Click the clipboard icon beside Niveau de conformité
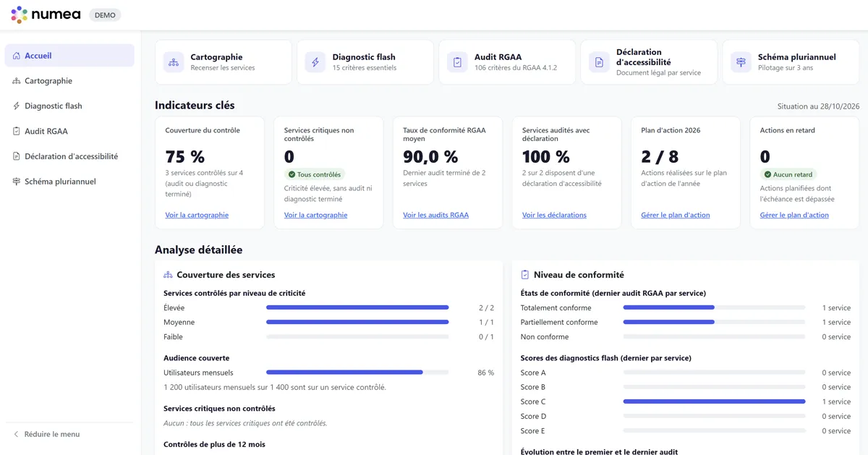The height and width of the screenshot is (455, 868). coord(525,275)
